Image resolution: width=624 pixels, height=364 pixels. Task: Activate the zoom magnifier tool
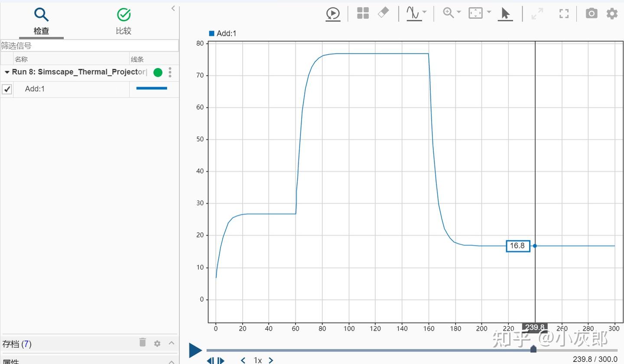(x=448, y=13)
